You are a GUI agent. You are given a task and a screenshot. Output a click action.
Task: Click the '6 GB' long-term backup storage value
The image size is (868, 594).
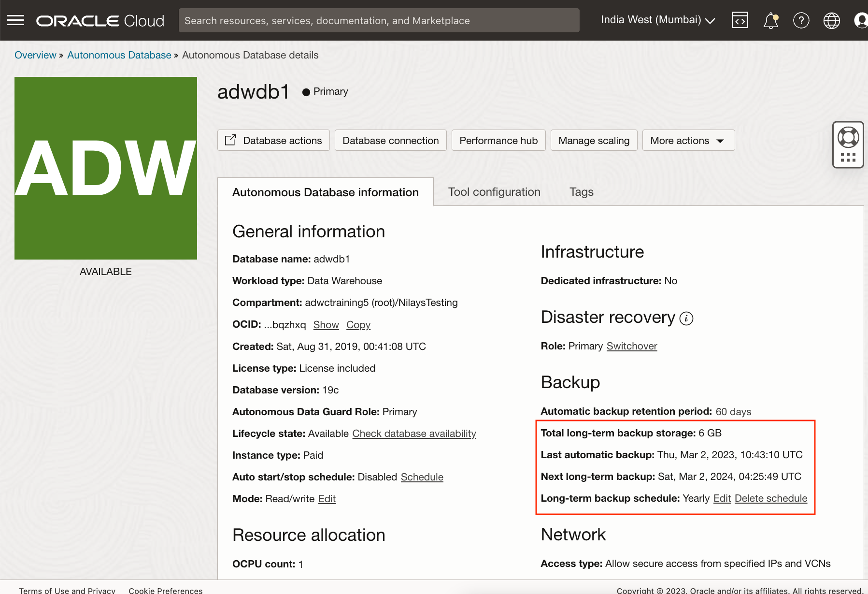(710, 433)
